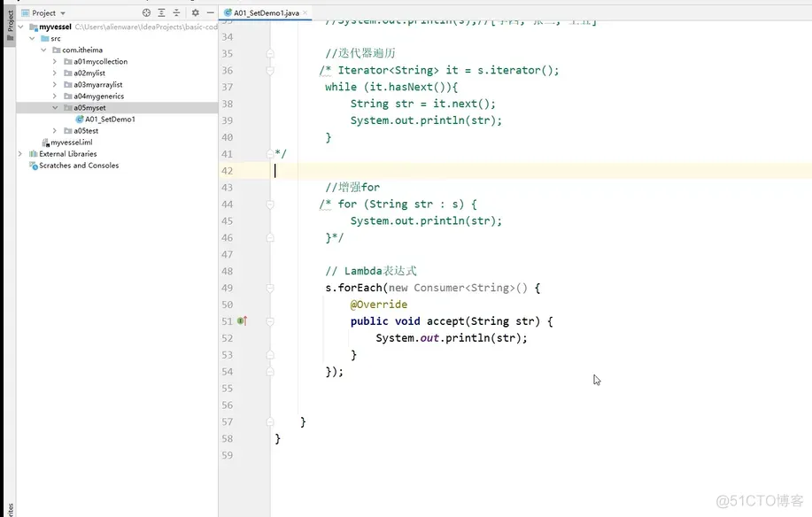Toggle the fold marker on line 44

[270, 204]
